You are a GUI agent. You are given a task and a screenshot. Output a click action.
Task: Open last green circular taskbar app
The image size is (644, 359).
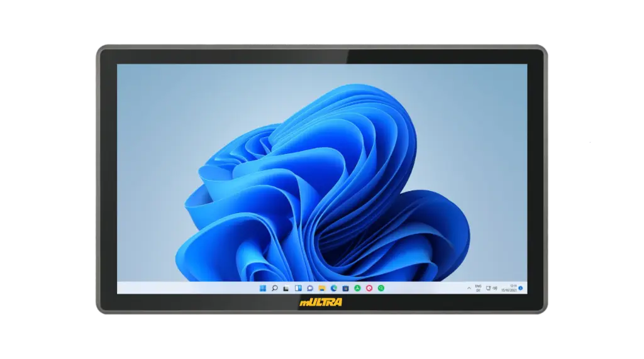click(x=381, y=289)
